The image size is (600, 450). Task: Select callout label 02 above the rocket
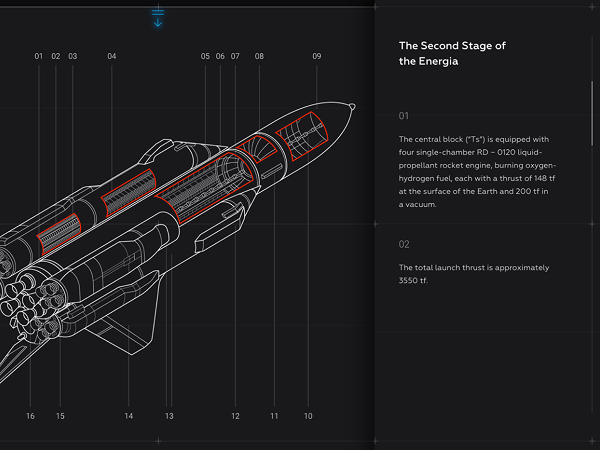pyautogui.click(x=56, y=57)
